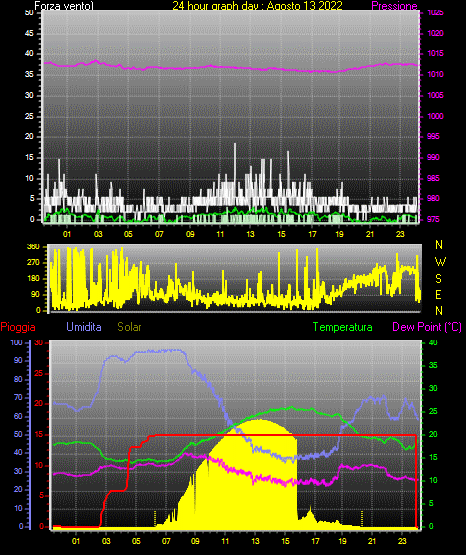
Task: Click hour 23 on bottom graph axis
Action: click(x=402, y=541)
